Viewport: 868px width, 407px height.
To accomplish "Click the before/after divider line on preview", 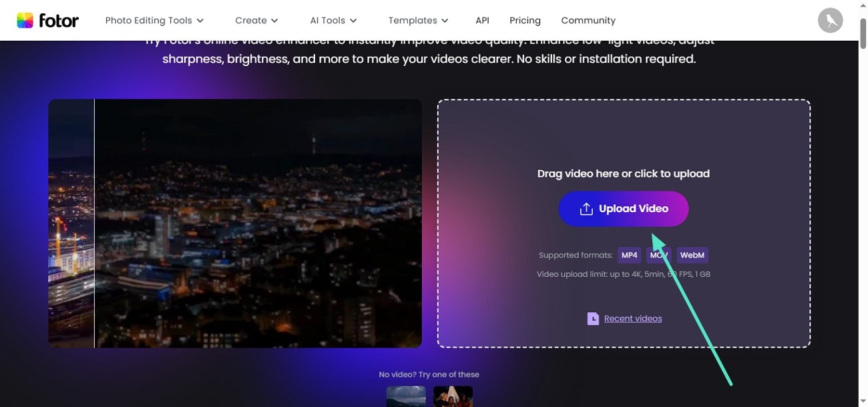I will (94, 224).
